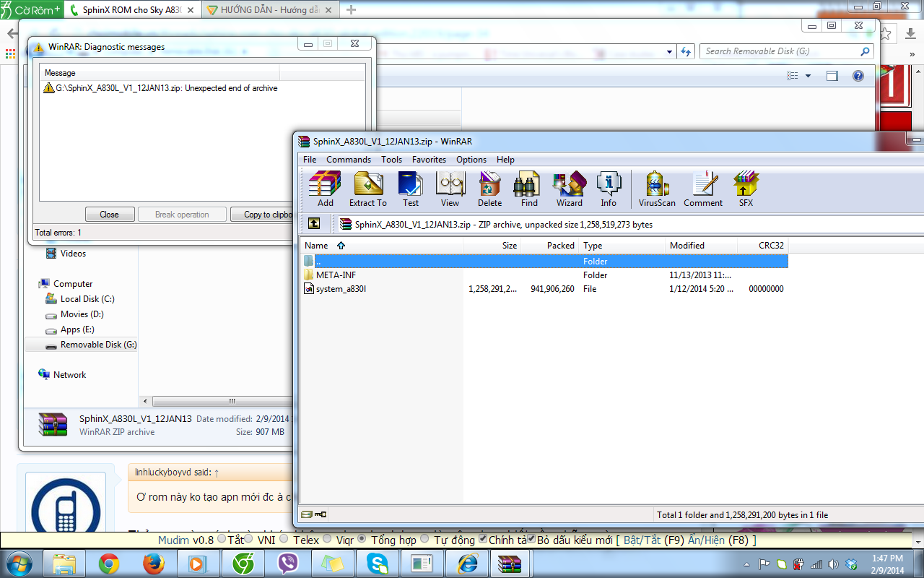
Task: Click Close in the Diagnostic messages dialog
Action: 110,215
